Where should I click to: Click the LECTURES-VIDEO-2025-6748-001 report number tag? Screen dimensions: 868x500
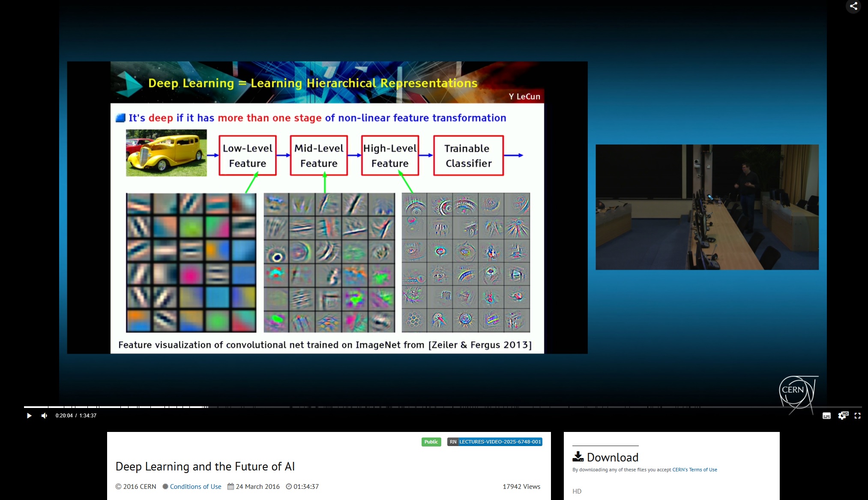500,442
